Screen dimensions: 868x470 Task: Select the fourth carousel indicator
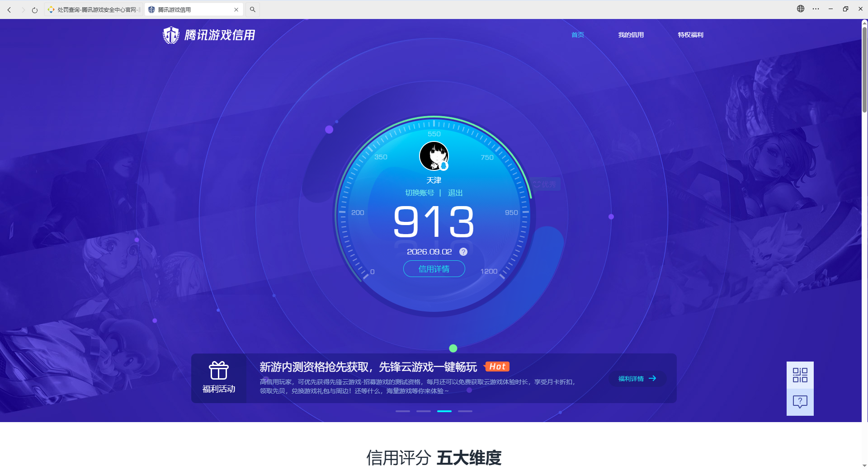click(x=465, y=411)
